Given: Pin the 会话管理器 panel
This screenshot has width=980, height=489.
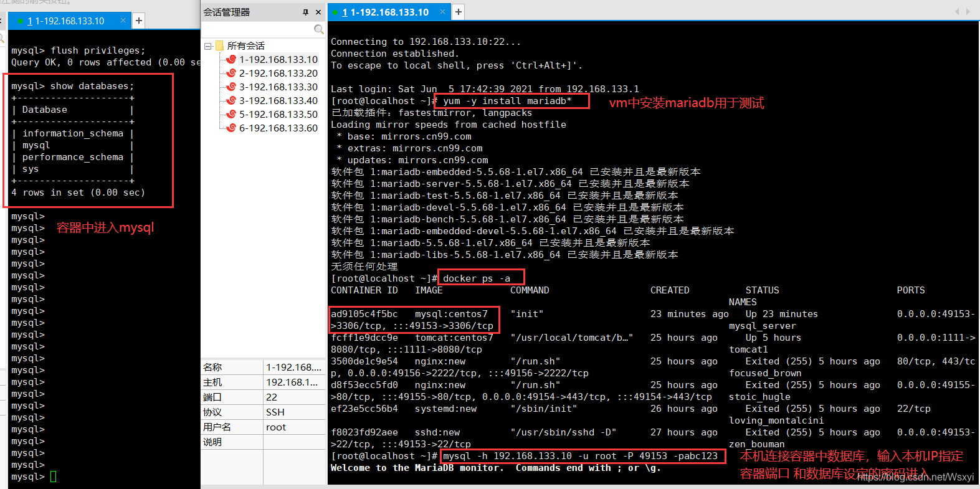Looking at the screenshot, I should 305,12.
